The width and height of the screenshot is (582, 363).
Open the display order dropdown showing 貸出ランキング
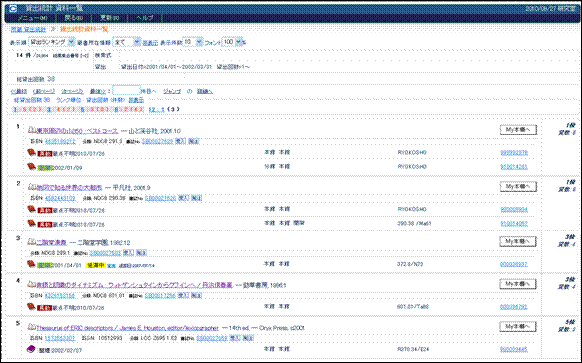click(52, 42)
